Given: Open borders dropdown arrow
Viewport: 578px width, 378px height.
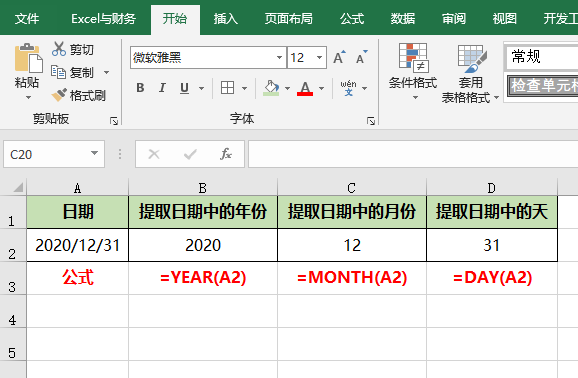Looking at the screenshot, I should tap(244, 89).
